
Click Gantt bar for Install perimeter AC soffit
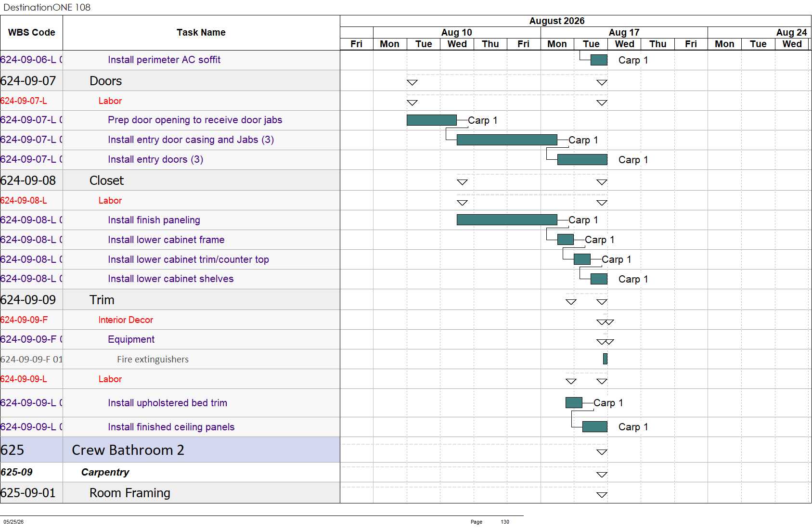pos(599,60)
